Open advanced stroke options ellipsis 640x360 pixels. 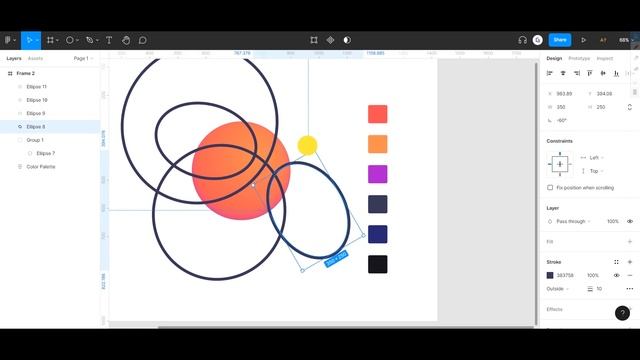pyautogui.click(x=630, y=289)
